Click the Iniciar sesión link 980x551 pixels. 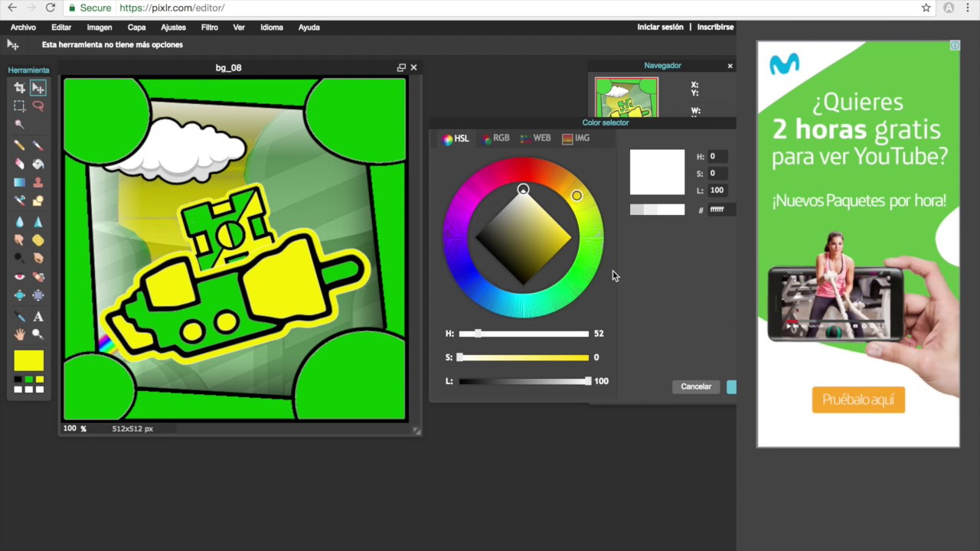(x=660, y=27)
